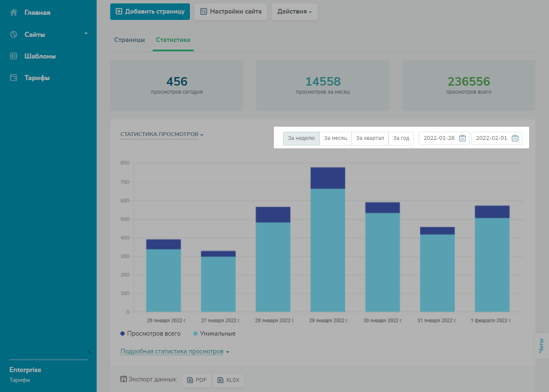
Task: Click the wallet icon beside Тарифы
Action: [14, 78]
